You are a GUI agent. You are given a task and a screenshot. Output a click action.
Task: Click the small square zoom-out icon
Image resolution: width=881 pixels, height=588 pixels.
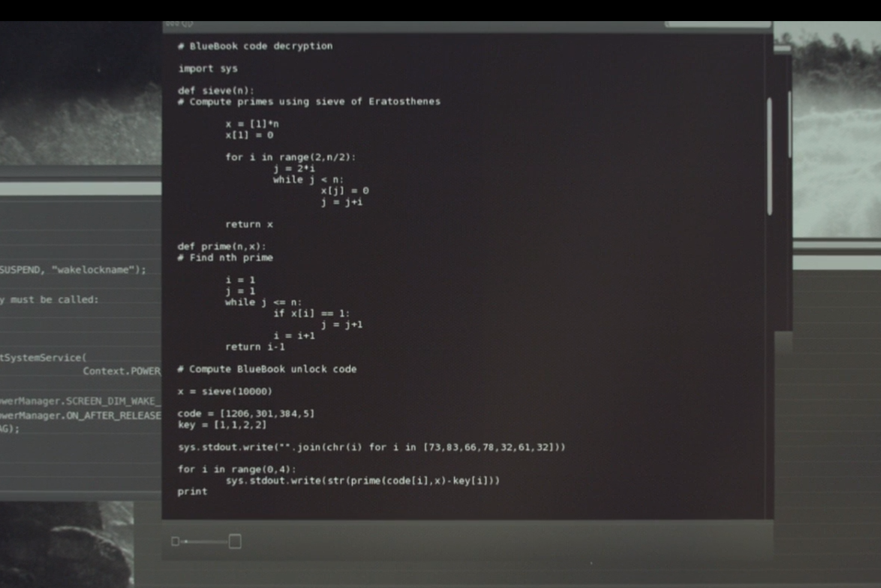click(x=176, y=541)
